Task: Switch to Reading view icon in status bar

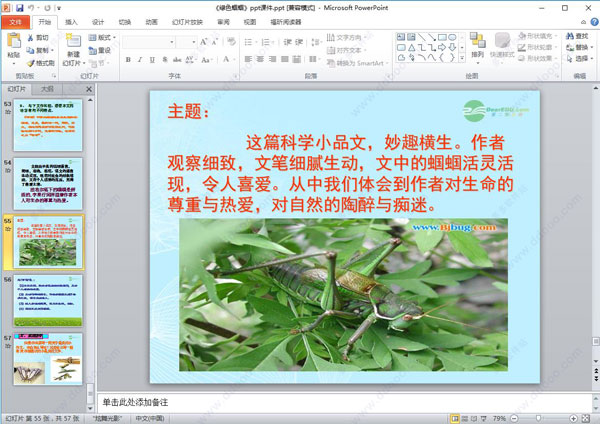Action: (x=474, y=419)
